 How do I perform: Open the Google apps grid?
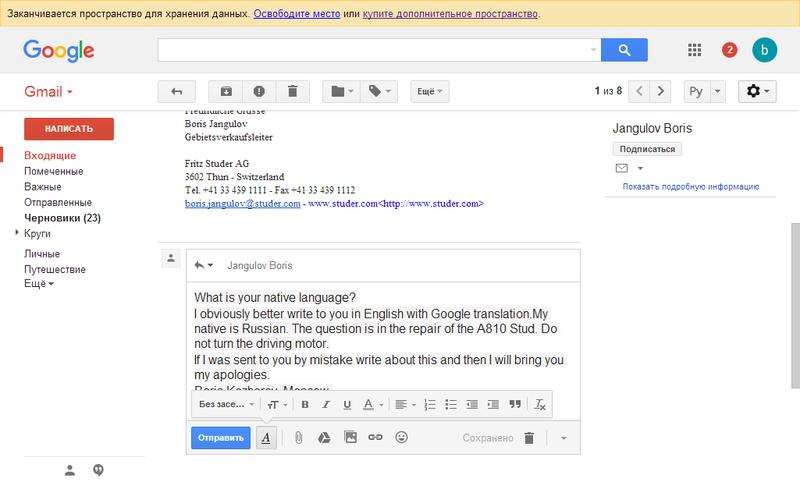tap(694, 50)
